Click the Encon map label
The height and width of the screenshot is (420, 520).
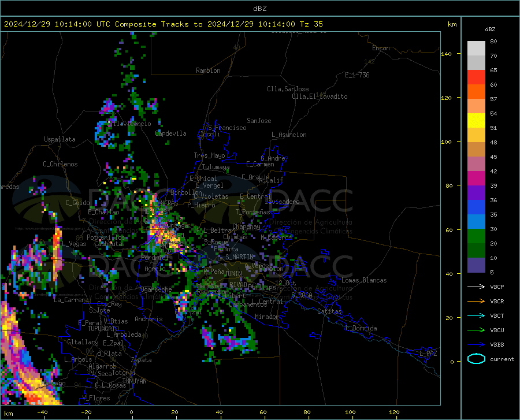click(x=381, y=48)
